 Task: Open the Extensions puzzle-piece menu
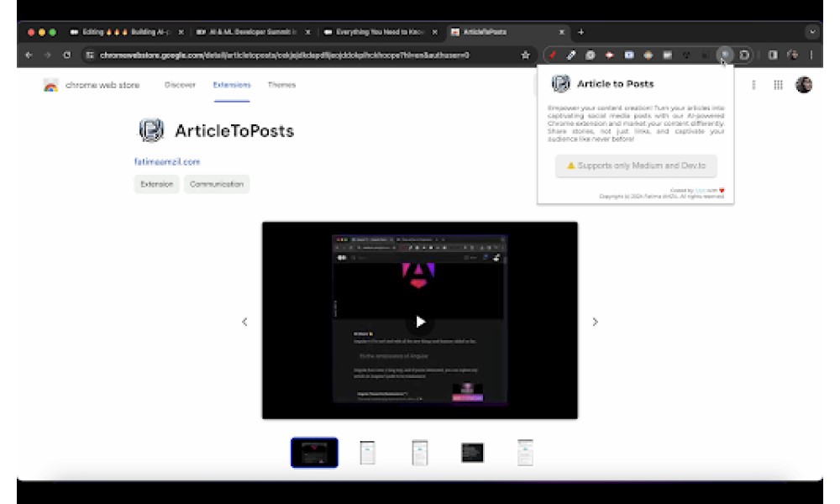(x=744, y=55)
